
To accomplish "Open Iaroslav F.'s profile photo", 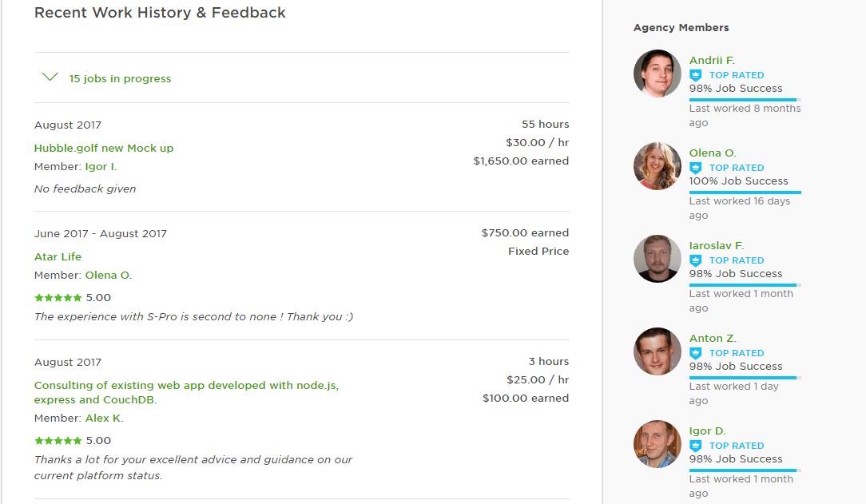I will pos(657,259).
